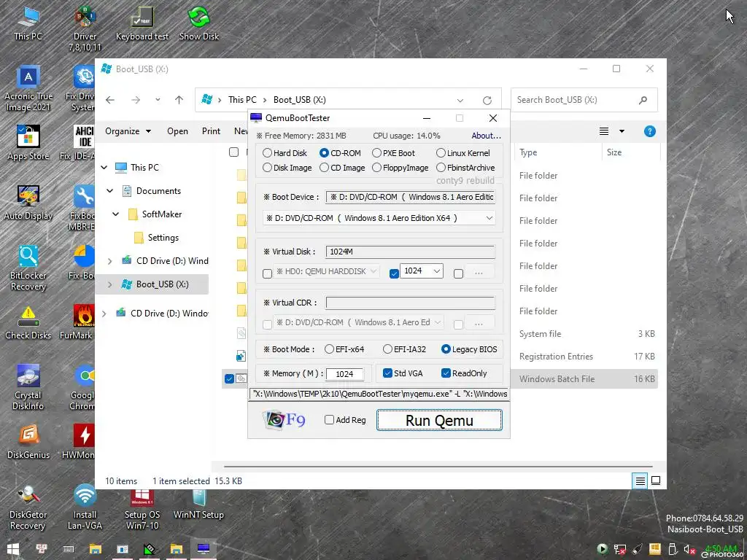Image resolution: width=747 pixels, height=560 pixels.
Task: Launch HWMonitor from the desktop
Action: point(79,442)
